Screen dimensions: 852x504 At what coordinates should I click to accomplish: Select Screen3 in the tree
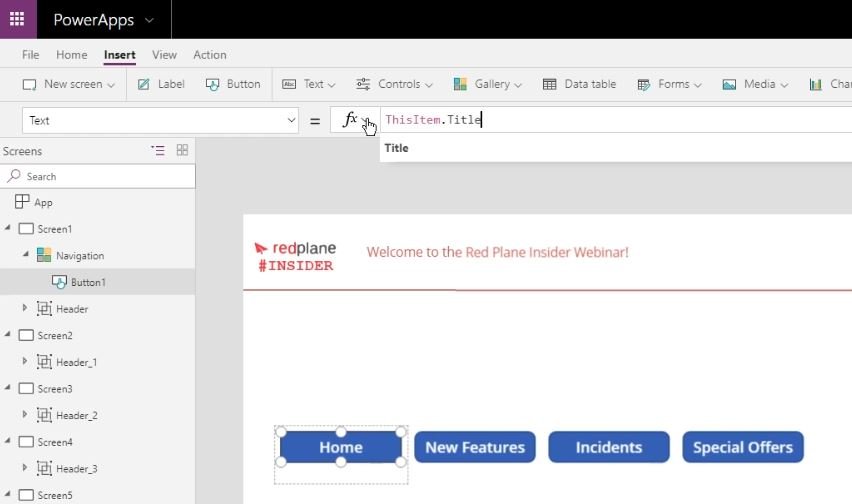[55, 388]
